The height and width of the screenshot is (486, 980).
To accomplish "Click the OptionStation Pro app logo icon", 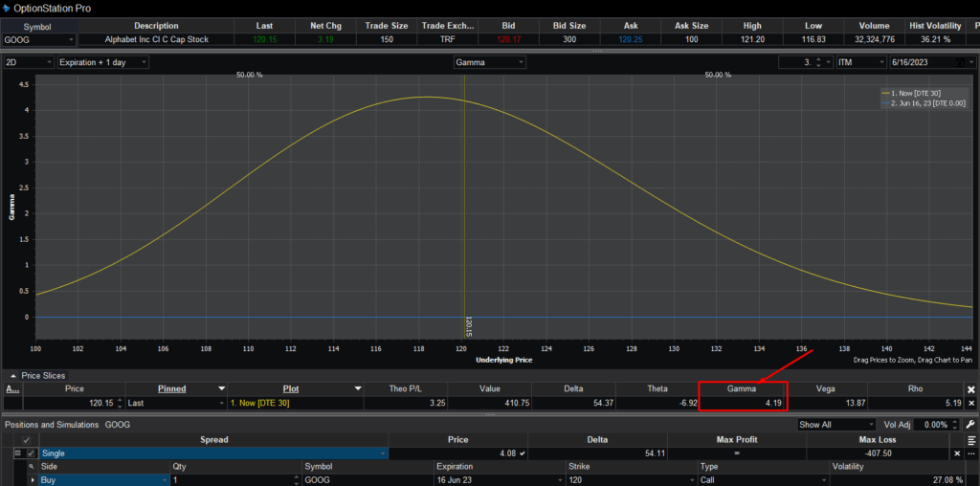I will tap(7, 8).
